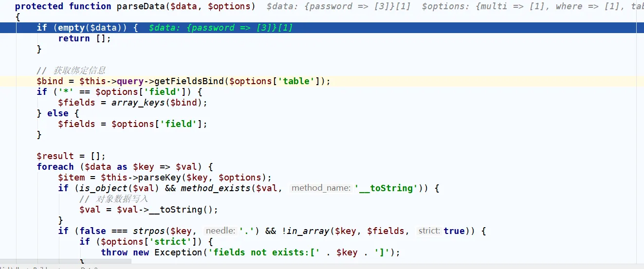The image size is (644, 269).
Task: Click the '__toString' string literal
Action: [386, 188]
